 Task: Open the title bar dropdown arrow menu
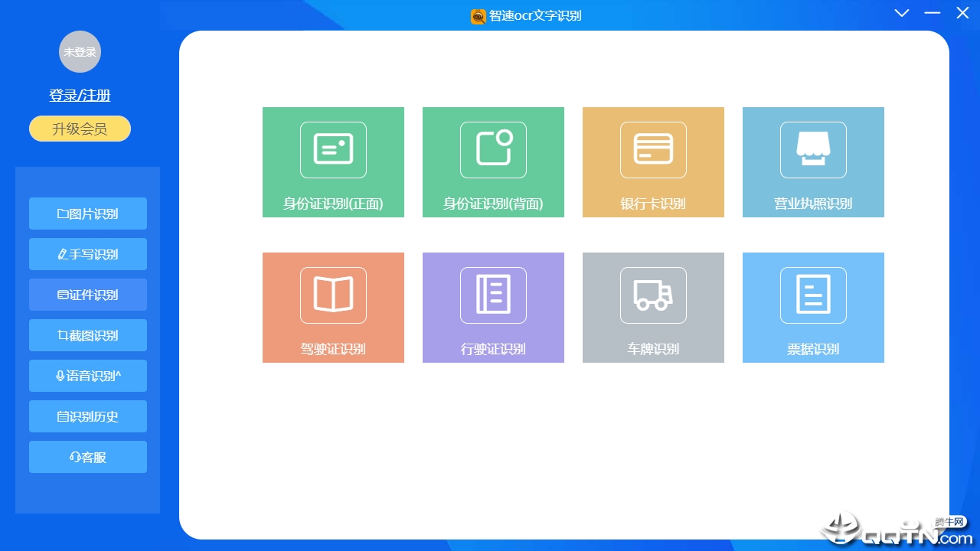(x=902, y=13)
